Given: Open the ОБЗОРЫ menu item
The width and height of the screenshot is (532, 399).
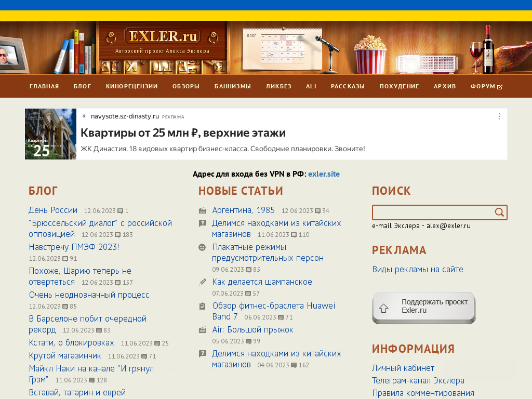Looking at the screenshot, I should click(186, 86).
